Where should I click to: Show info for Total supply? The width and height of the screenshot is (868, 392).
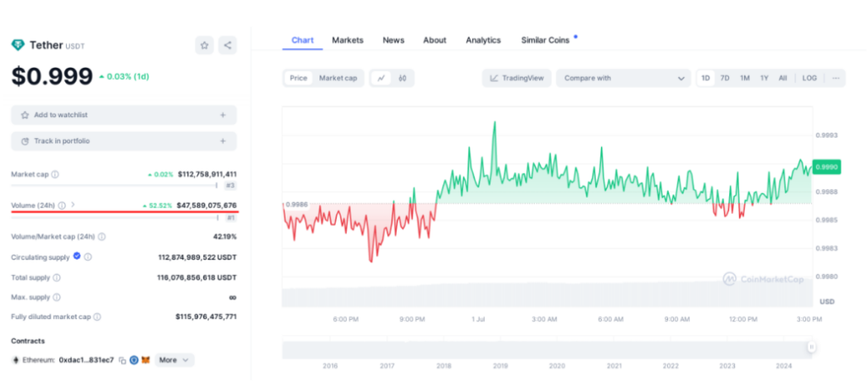[57, 277]
